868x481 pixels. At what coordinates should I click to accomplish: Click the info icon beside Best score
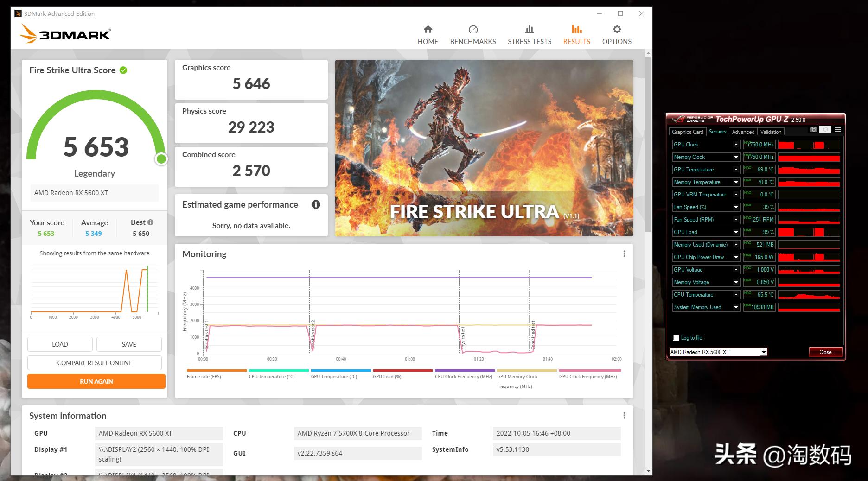click(x=150, y=222)
